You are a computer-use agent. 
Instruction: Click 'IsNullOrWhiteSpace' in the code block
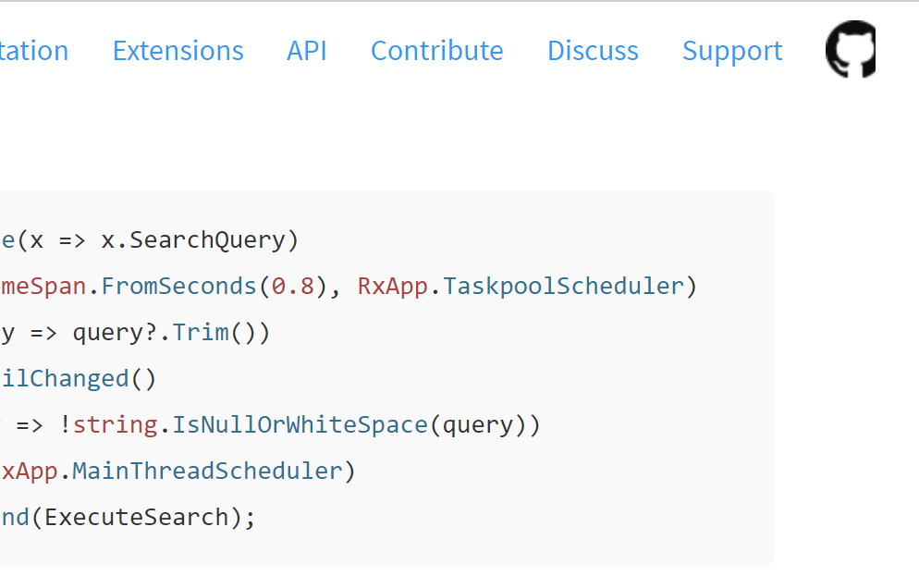tap(300, 425)
